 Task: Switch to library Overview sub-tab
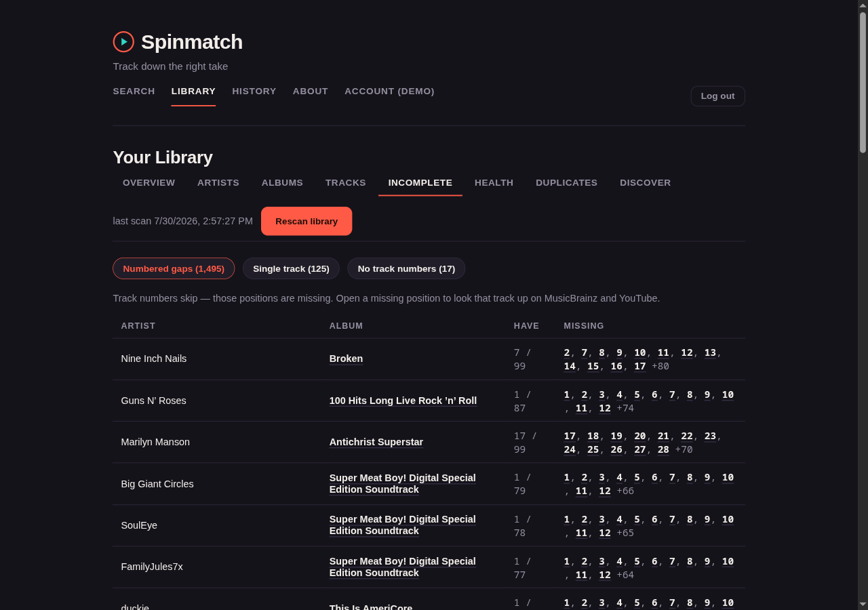click(x=149, y=183)
